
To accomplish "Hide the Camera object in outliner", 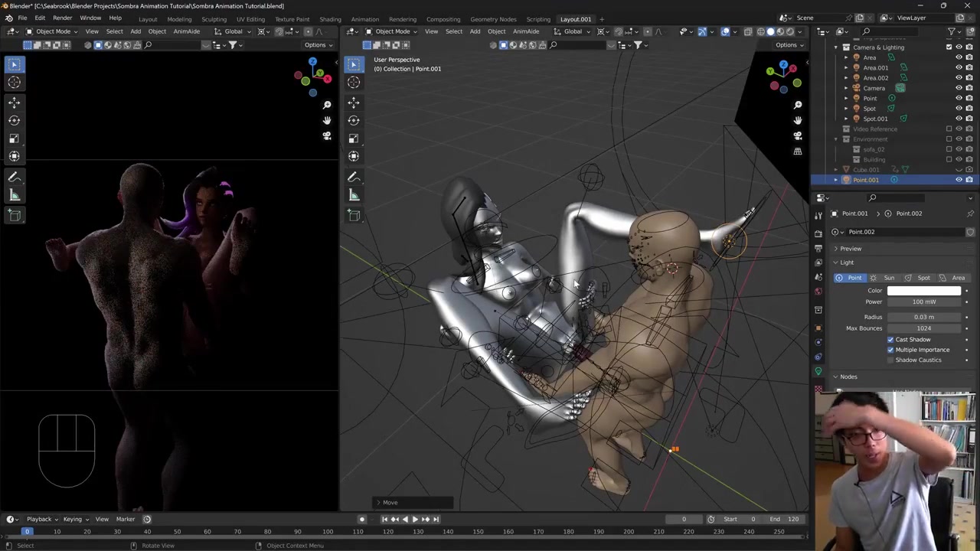I will pos(959,88).
